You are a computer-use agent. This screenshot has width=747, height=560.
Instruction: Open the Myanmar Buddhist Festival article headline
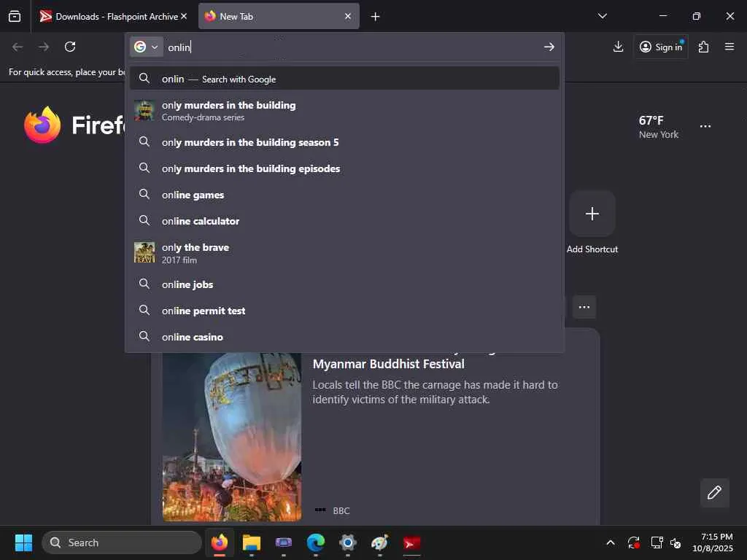pos(388,364)
